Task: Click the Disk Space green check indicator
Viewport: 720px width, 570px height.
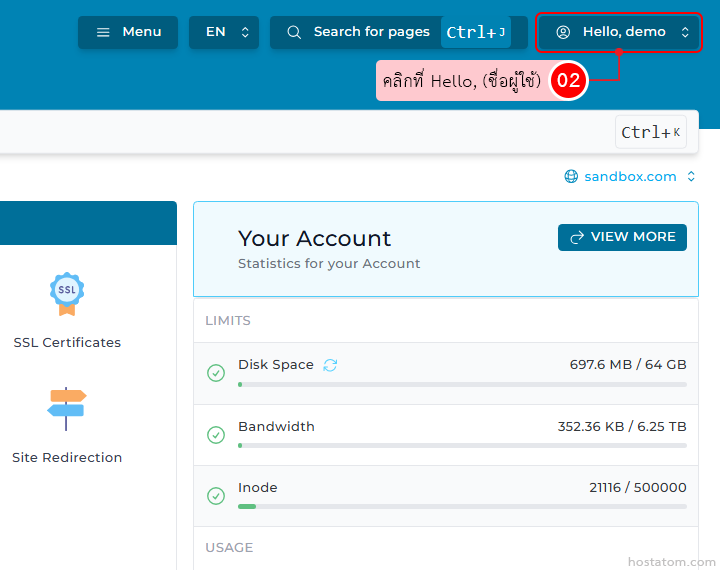Action: click(216, 373)
